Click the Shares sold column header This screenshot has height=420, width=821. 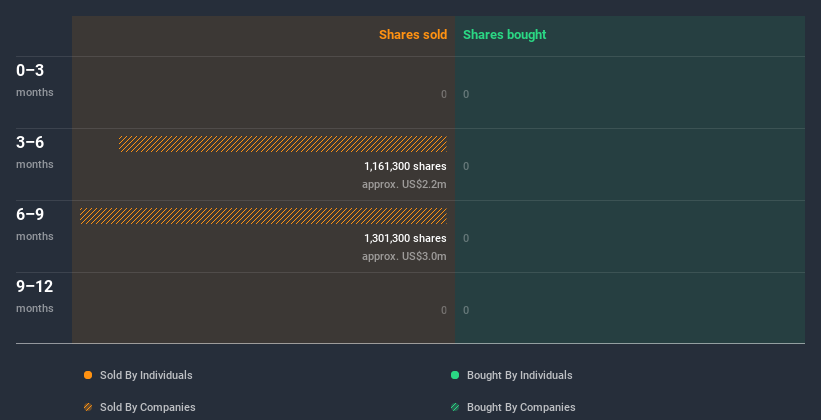pyautogui.click(x=413, y=35)
